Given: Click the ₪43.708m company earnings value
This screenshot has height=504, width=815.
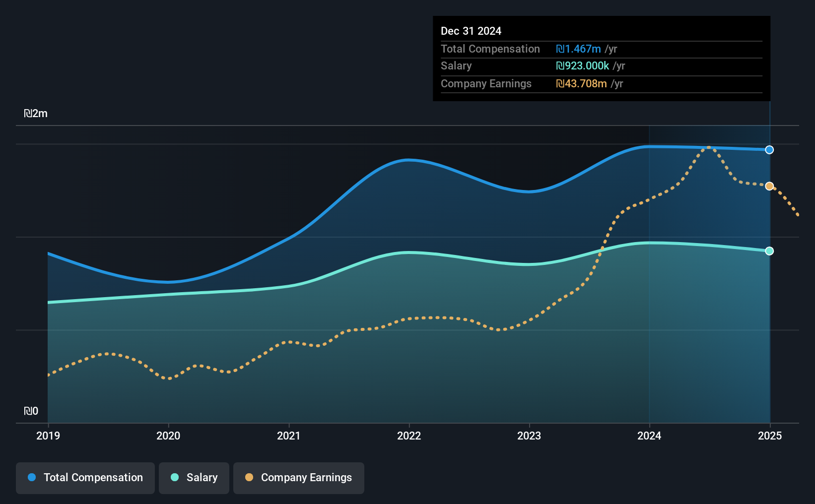Looking at the screenshot, I should pos(581,84).
